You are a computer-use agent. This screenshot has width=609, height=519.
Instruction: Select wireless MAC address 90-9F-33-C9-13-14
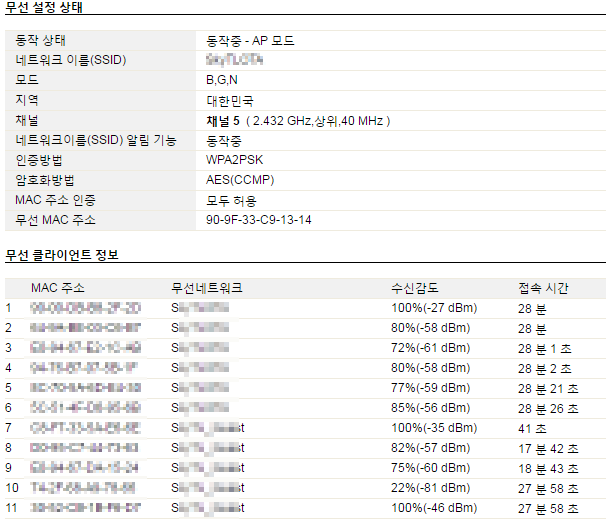tap(259, 220)
